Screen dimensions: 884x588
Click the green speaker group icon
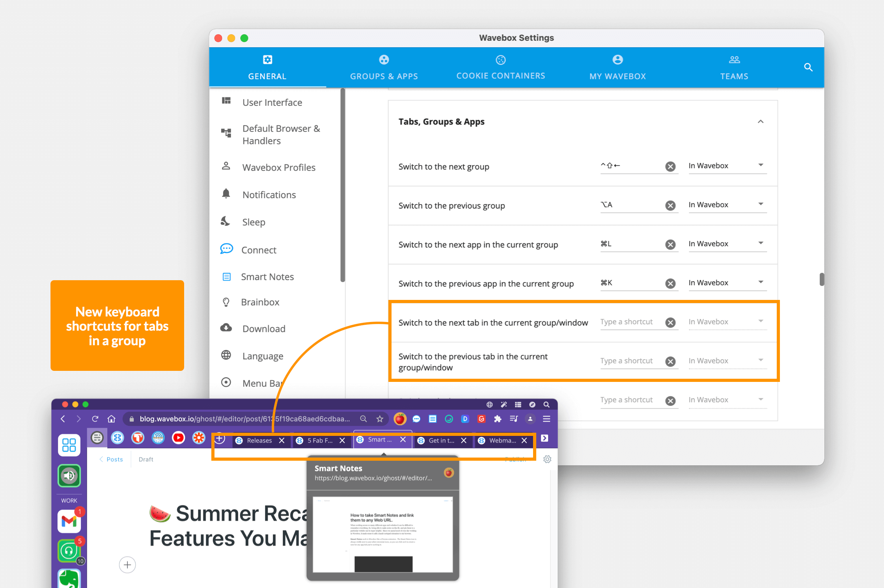[69, 476]
